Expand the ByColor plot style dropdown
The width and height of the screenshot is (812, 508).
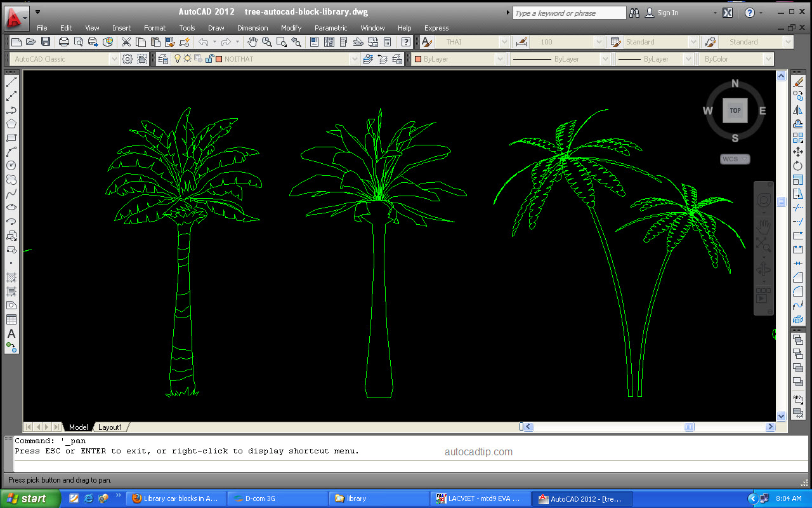pyautogui.click(x=768, y=59)
